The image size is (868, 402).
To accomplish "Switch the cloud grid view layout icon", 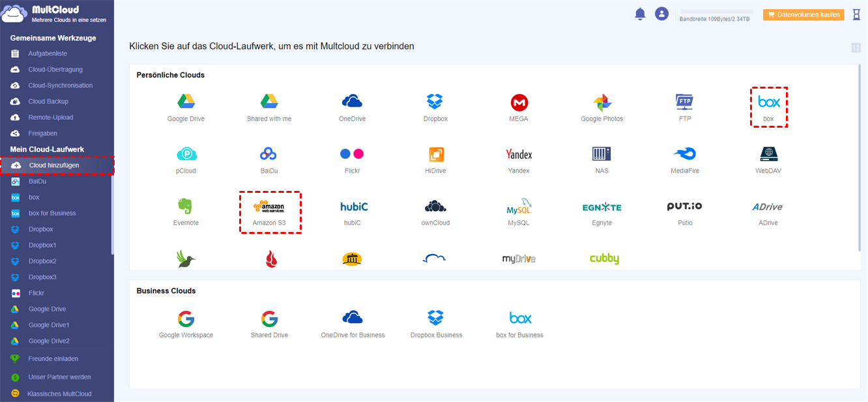I will [856, 48].
